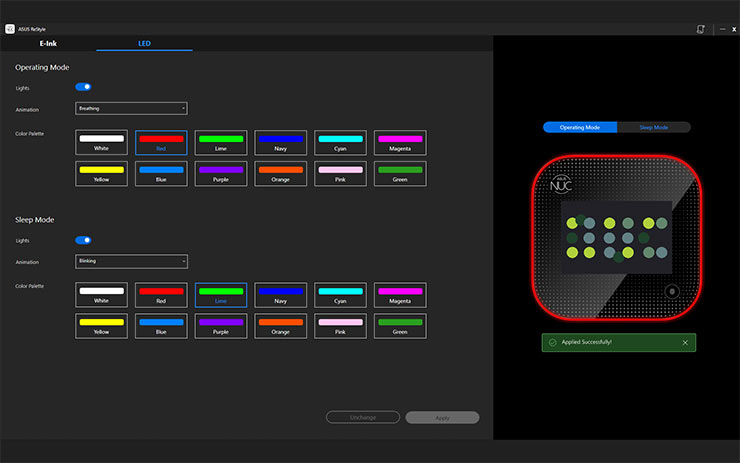
Task: Switch to the E-Ink tab
Action: (48, 44)
